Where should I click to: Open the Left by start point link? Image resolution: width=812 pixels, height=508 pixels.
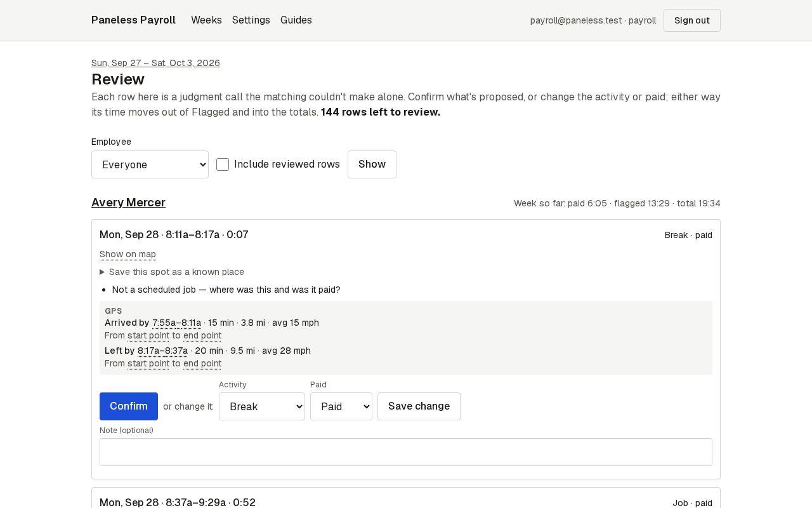point(148,363)
